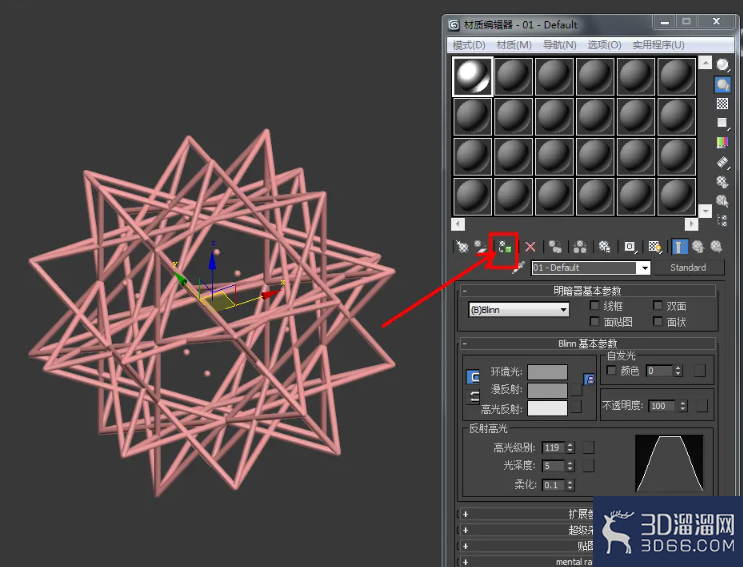Screen dimensions: 743x567
Task: Click the Video Color Check icon
Action: pyautogui.click(x=722, y=142)
